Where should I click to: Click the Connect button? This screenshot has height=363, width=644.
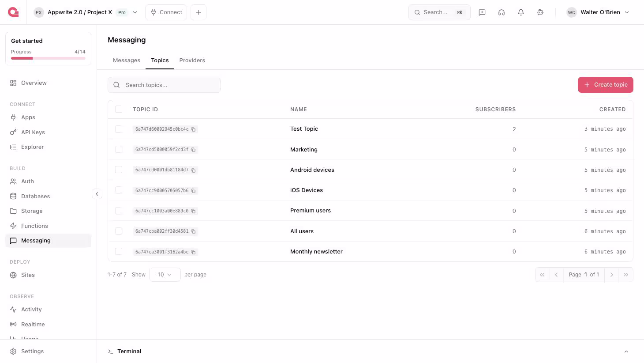(166, 12)
